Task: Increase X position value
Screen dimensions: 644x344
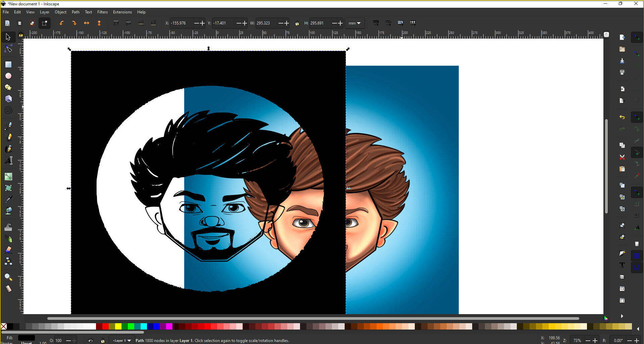Action: click(x=202, y=23)
